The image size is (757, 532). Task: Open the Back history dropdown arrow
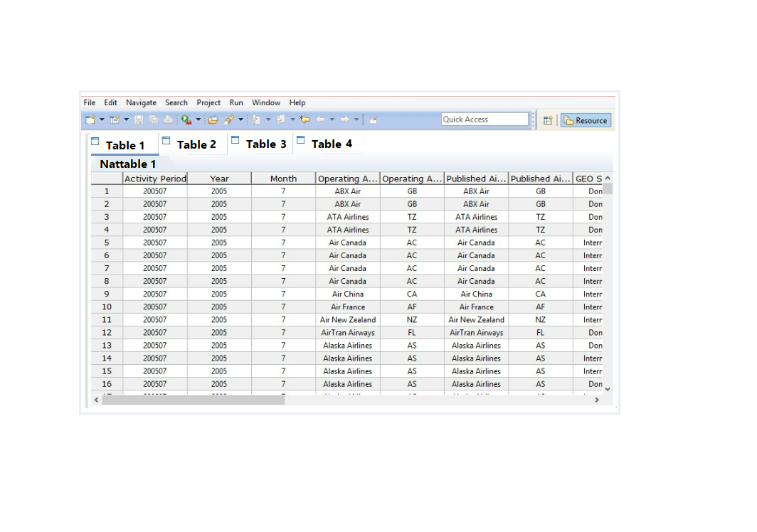[332, 119]
